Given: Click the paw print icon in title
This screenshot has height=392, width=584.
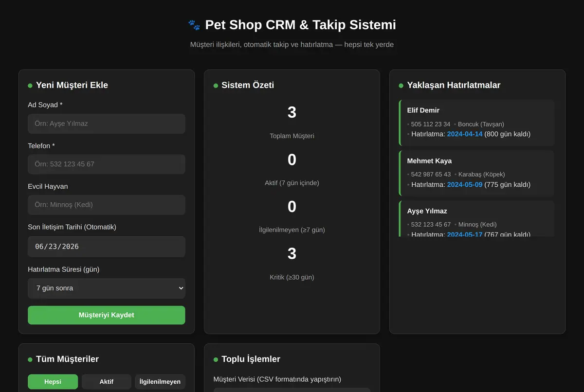Looking at the screenshot, I should click(x=194, y=25).
